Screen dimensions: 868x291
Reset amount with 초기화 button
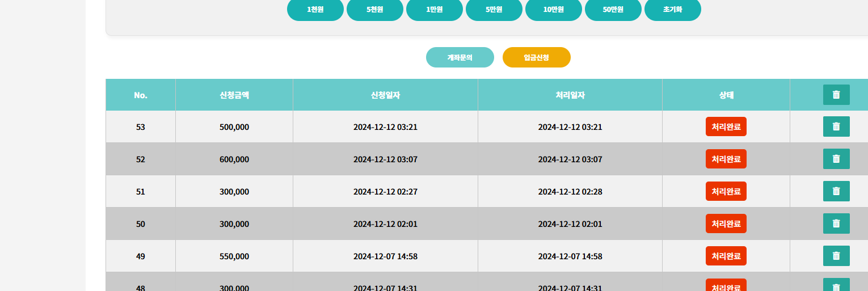673,10
